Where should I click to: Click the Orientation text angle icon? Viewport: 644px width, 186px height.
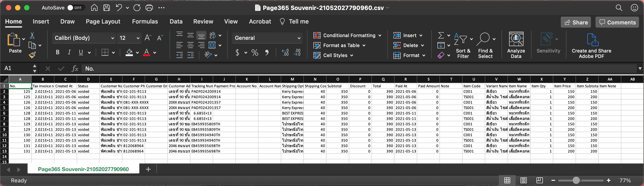[208, 55]
